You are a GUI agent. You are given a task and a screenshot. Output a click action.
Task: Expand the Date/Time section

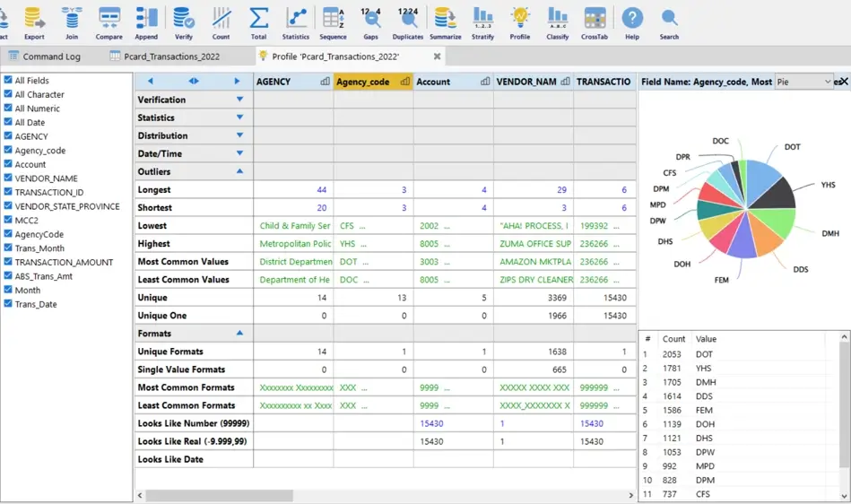tap(240, 153)
